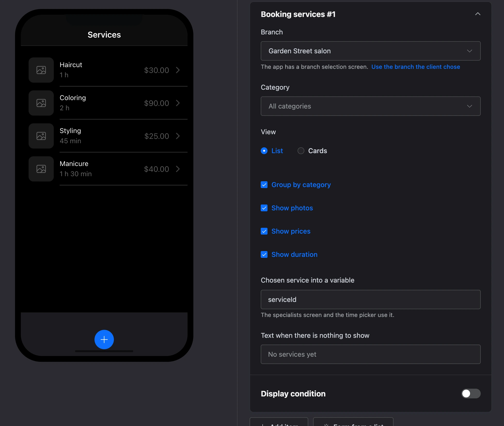
Task: Collapse the Booking services #1 panel
Action: point(478,14)
